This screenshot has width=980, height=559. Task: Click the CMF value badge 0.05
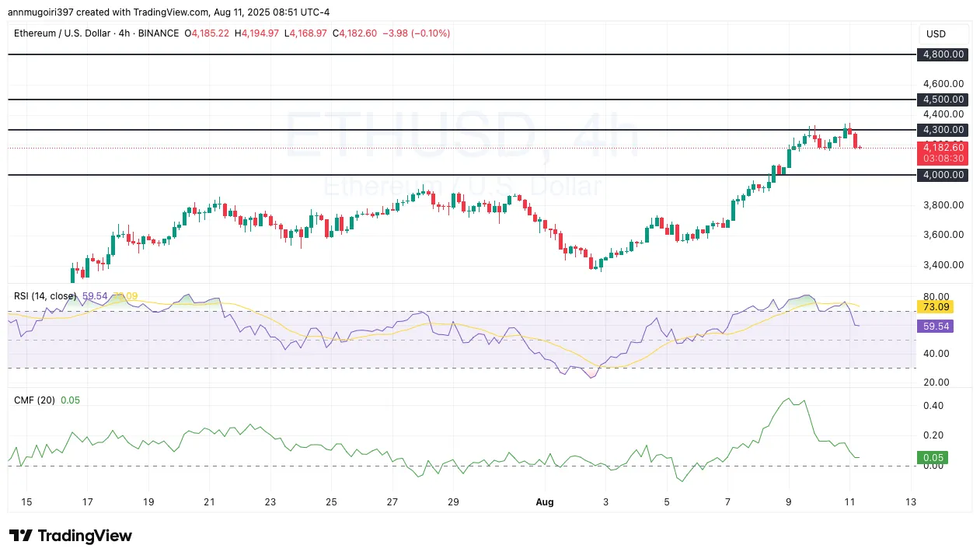(933, 458)
